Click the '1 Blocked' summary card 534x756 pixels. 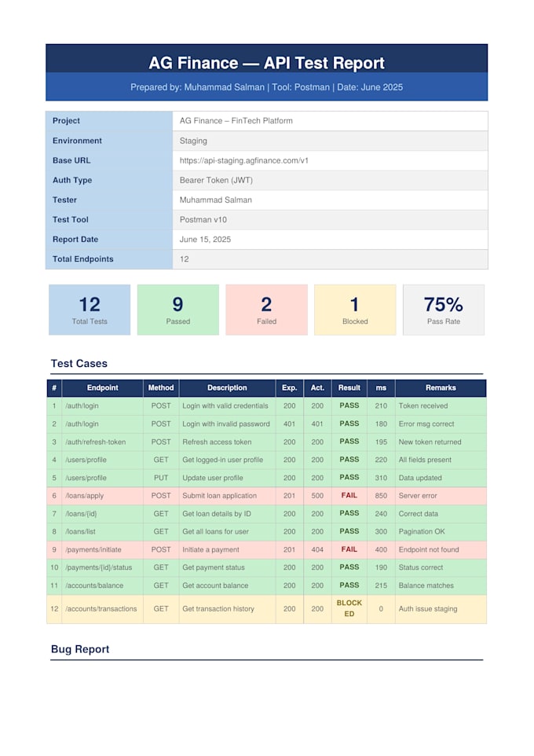355,310
